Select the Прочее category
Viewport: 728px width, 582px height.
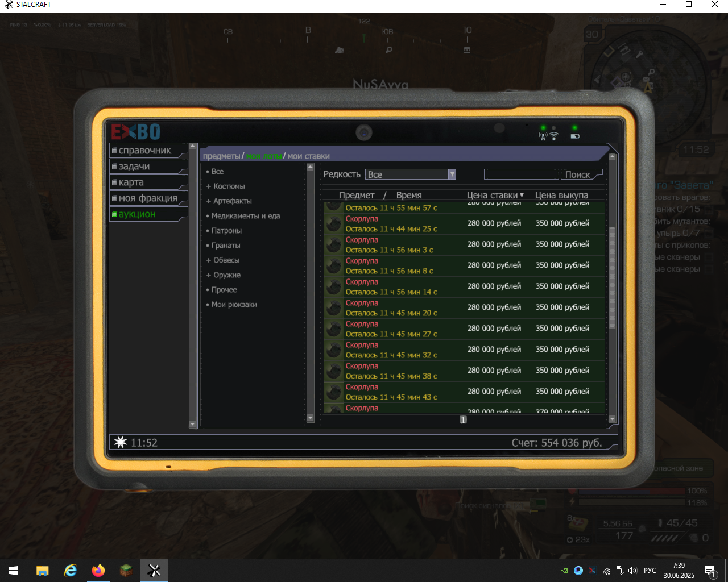pyautogui.click(x=222, y=290)
